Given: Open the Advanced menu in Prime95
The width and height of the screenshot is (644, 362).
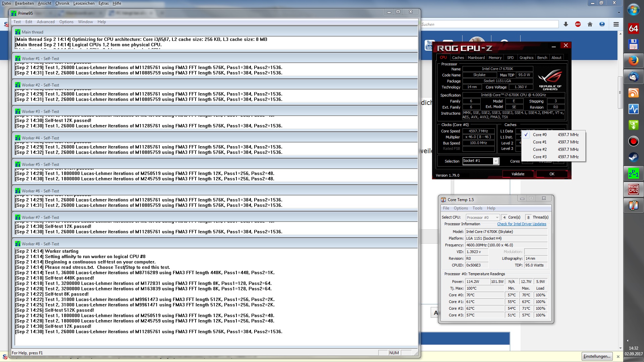Looking at the screenshot, I should pyautogui.click(x=46, y=22).
